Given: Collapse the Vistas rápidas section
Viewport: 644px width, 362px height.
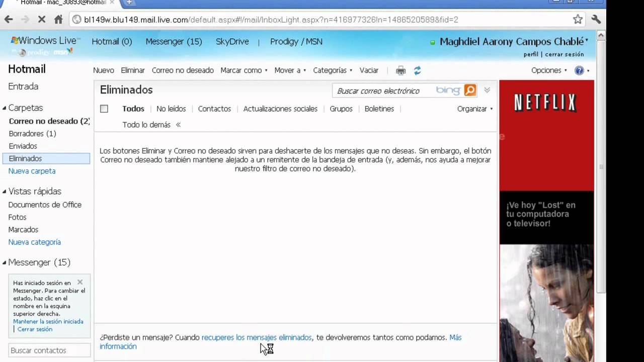Looking at the screenshot, I should 4,192.
